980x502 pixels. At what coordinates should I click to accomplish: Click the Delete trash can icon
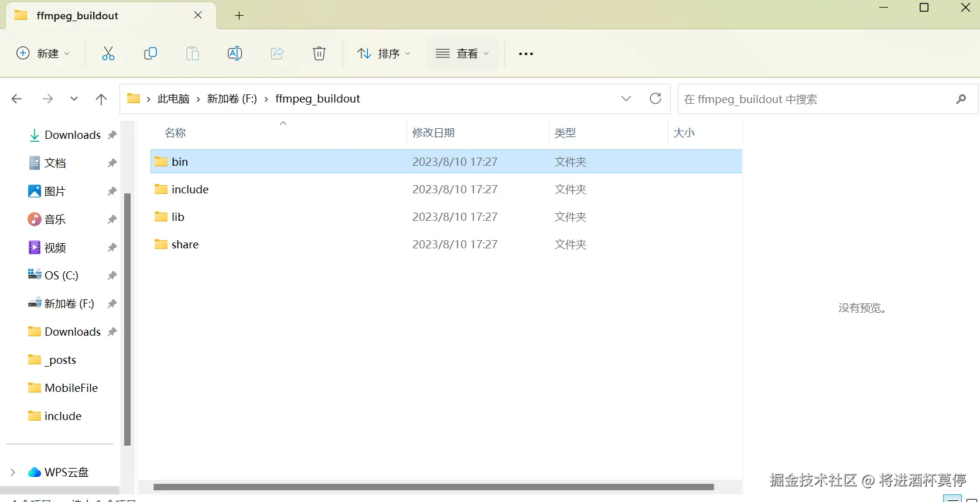pyautogui.click(x=319, y=53)
